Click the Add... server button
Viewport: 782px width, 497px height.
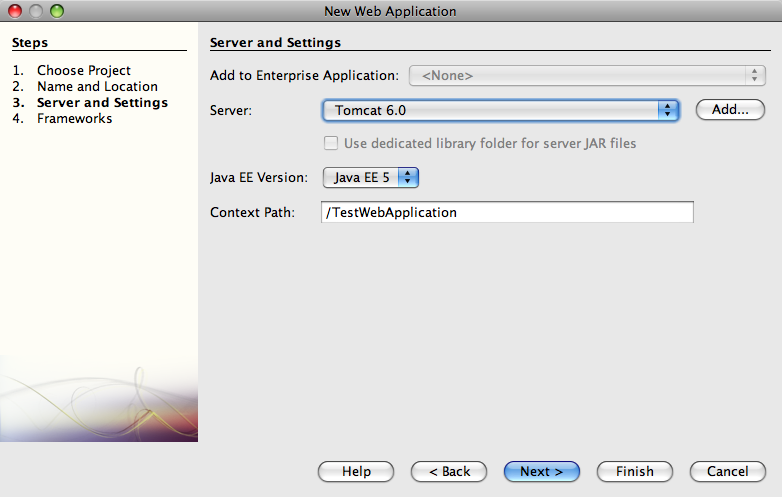coord(730,110)
